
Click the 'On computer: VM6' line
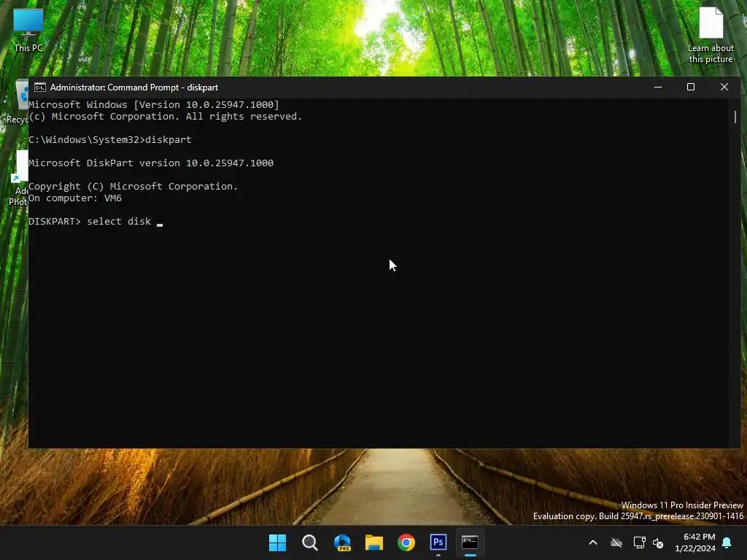pyautogui.click(x=75, y=198)
